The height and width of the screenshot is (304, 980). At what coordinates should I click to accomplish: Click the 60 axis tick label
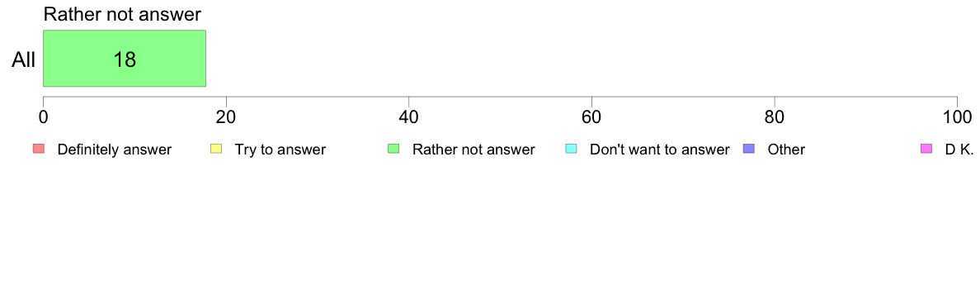[x=591, y=116]
